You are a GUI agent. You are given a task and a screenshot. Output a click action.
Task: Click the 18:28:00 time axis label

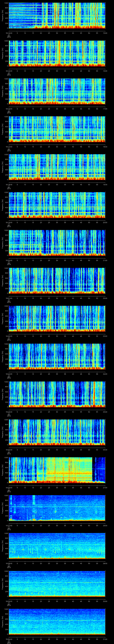click(9, 563)
